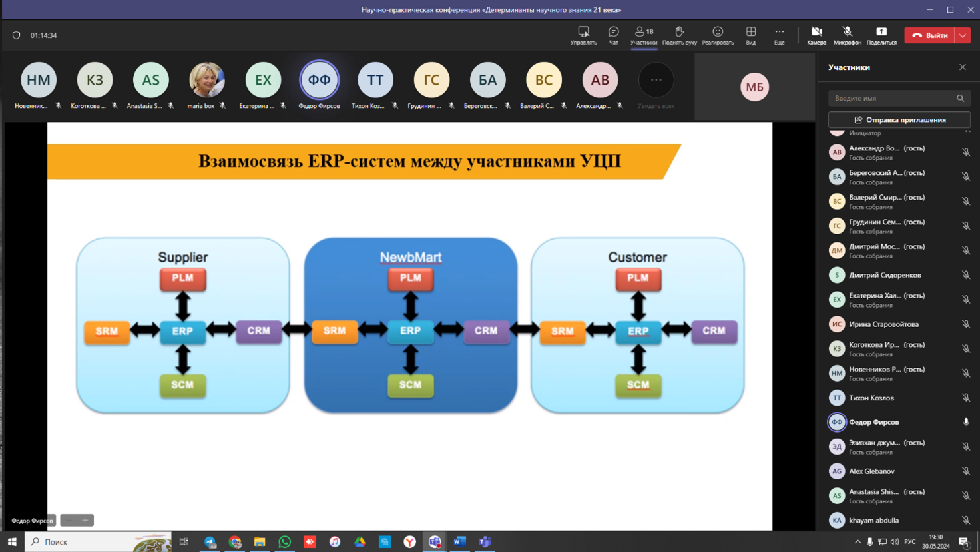Click the КЗ avatar Коготкова

point(95,80)
